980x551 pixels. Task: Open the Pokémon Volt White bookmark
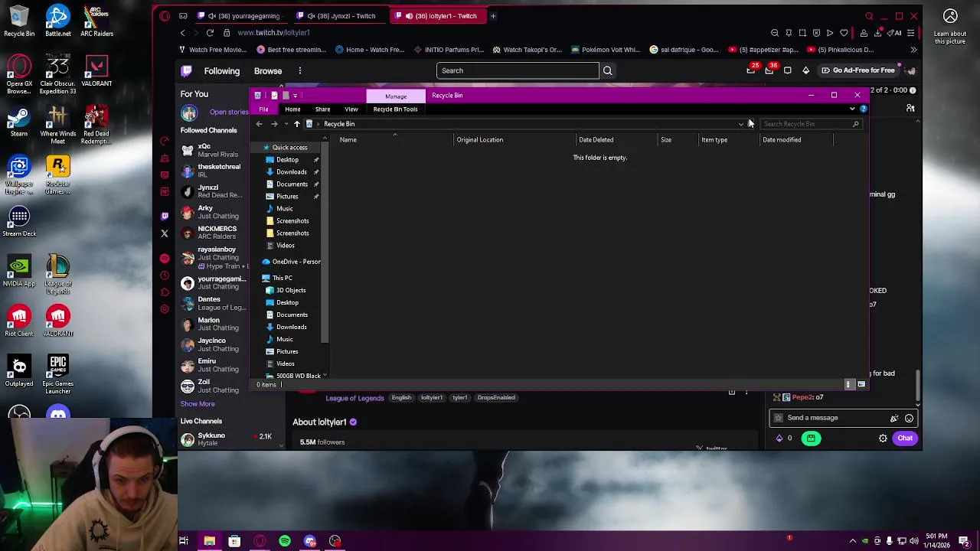click(606, 50)
